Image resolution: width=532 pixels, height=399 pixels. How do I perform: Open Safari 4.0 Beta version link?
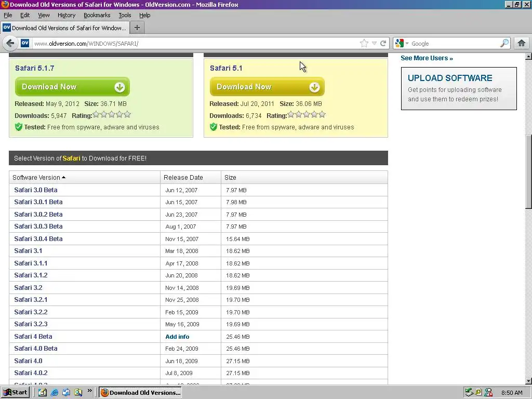tap(36, 349)
